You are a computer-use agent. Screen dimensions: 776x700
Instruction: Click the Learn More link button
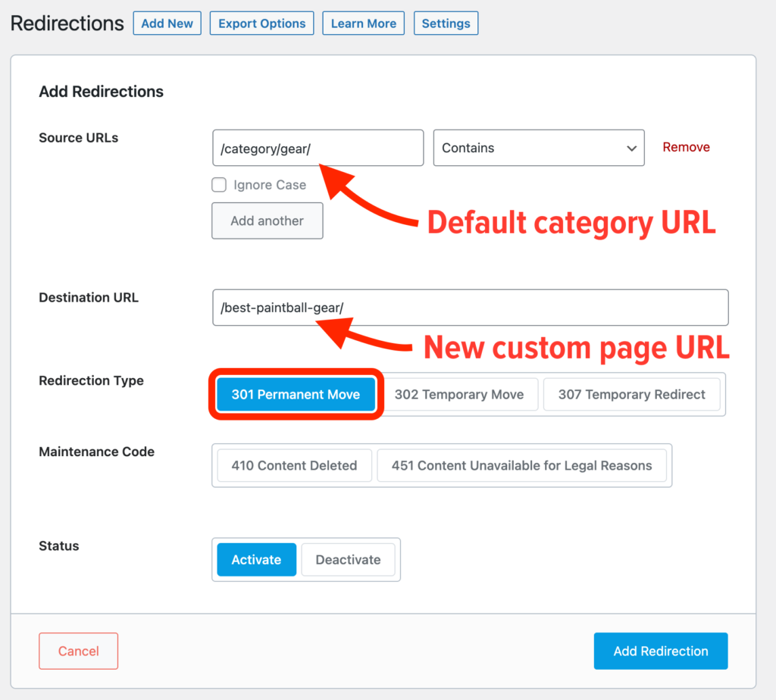click(x=363, y=23)
